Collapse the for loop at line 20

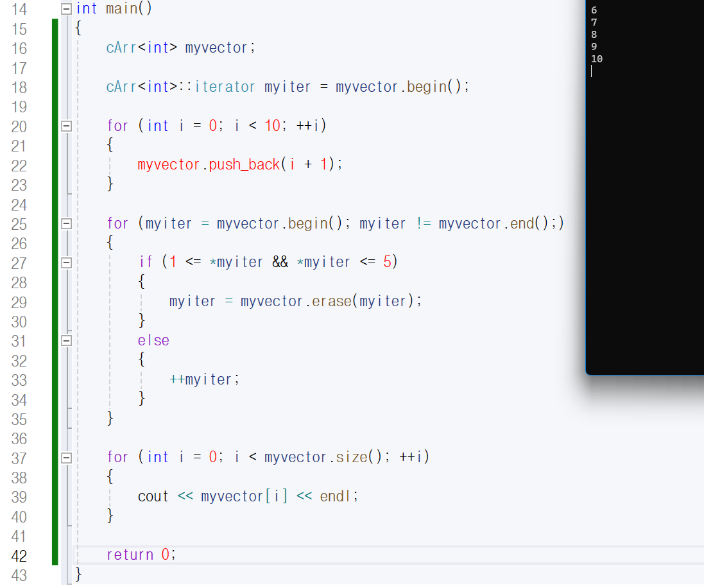point(66,126)
